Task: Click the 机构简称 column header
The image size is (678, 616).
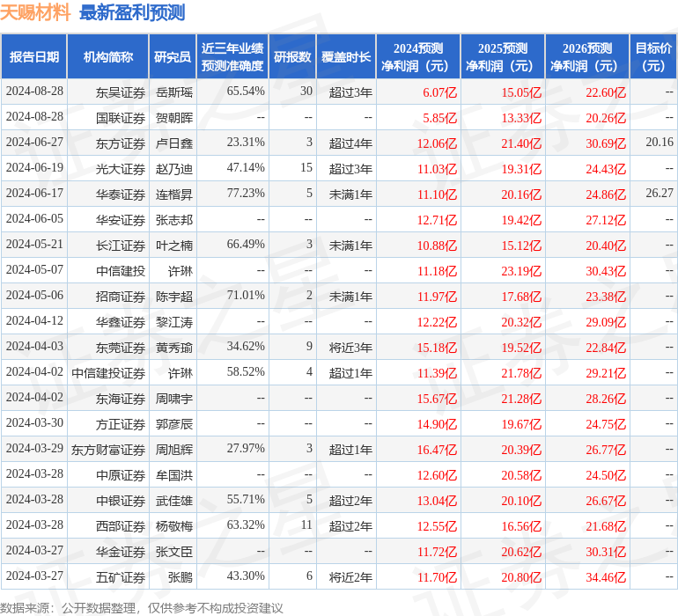Action: [x=108, y=56]
